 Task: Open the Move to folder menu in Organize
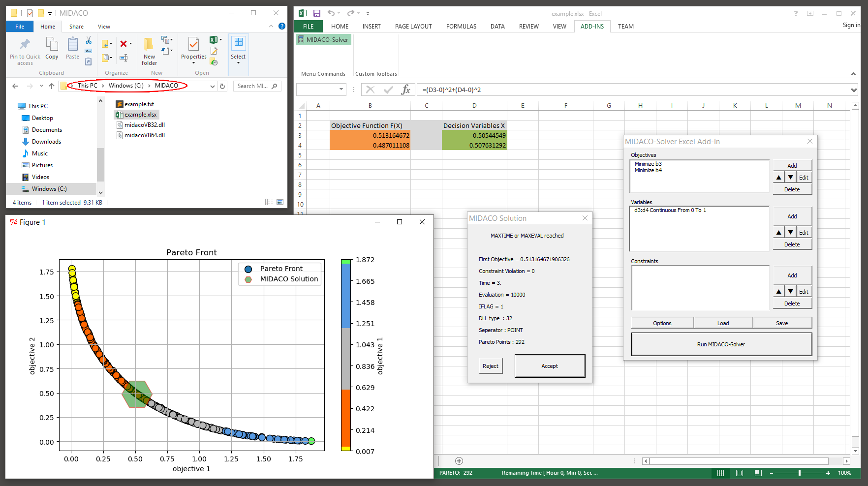[x=107, y=44]
